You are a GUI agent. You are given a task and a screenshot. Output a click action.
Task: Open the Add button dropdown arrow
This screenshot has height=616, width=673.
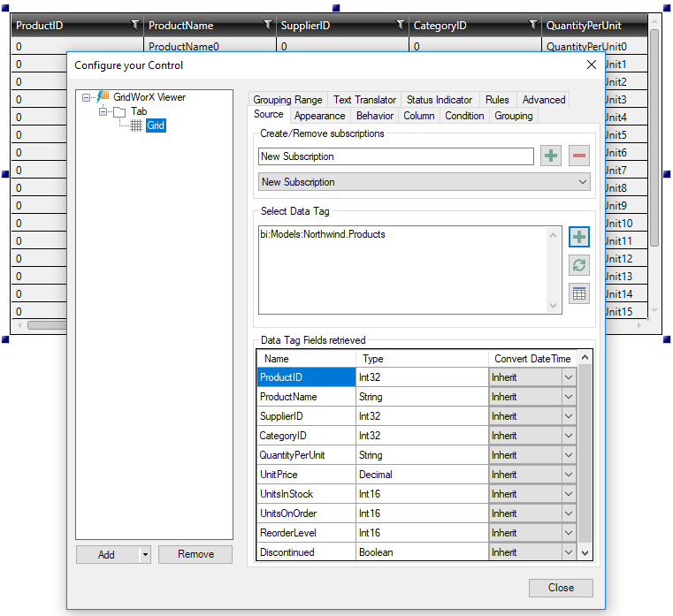145,555
